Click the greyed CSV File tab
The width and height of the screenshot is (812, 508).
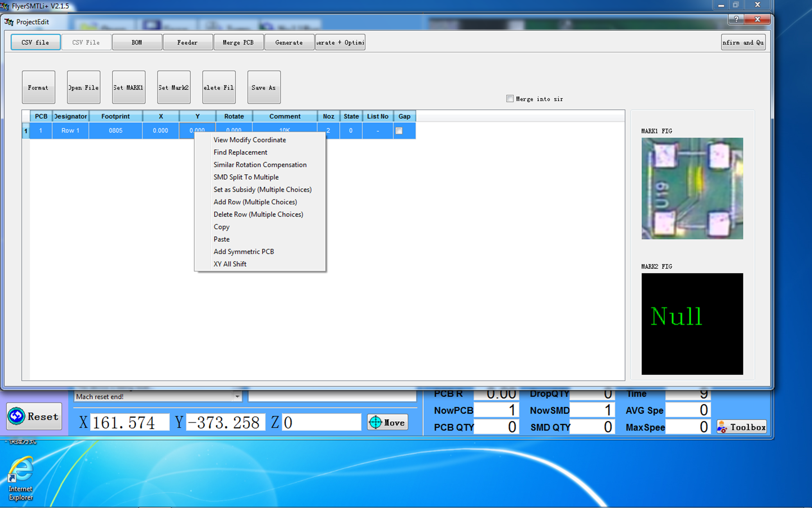pyautogui.click(x=86, y=42)
